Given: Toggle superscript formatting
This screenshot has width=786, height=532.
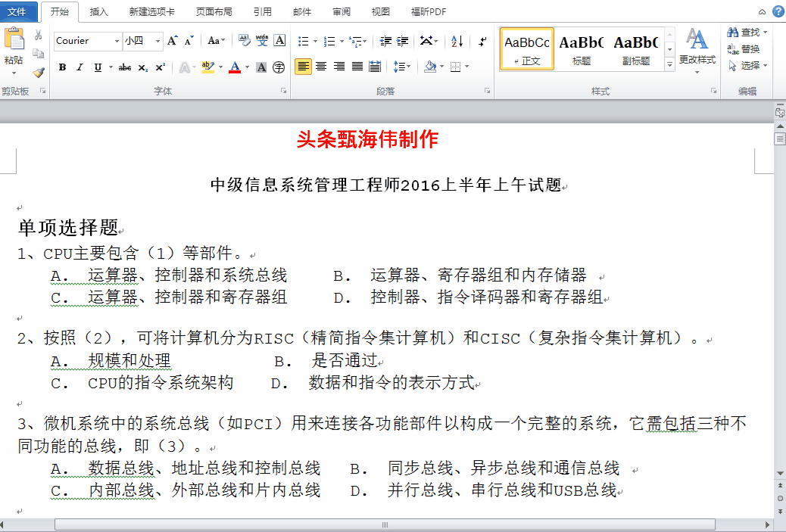Looking at the screenshot, I should [160, 67].
